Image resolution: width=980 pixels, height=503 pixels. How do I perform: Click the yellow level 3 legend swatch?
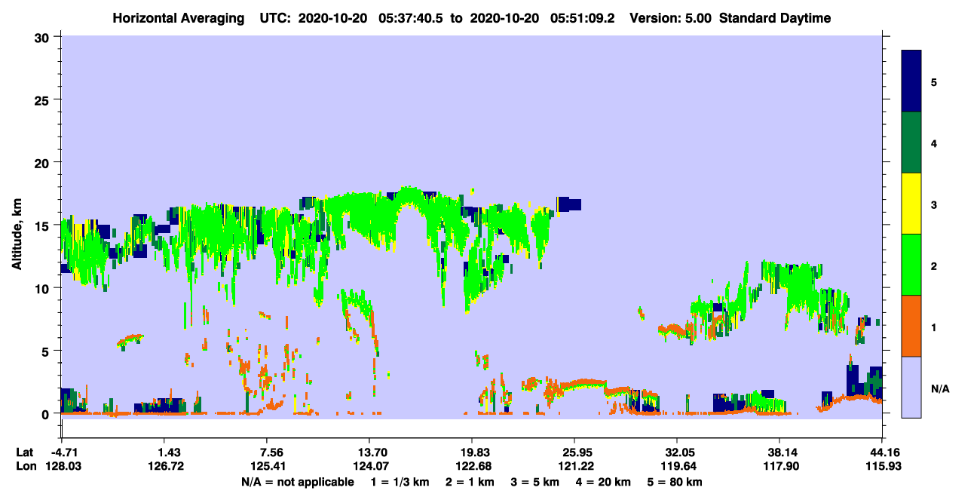(x=911, y=204)
